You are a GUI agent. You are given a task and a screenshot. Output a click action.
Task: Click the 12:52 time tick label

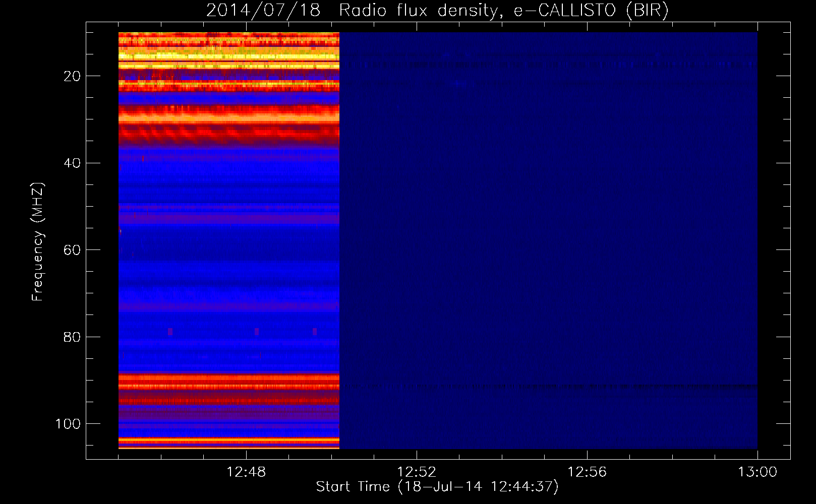coord(417,472)
